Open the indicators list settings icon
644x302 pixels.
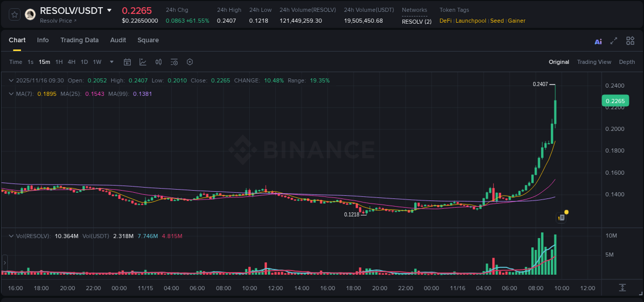click(x=174, y=62)
